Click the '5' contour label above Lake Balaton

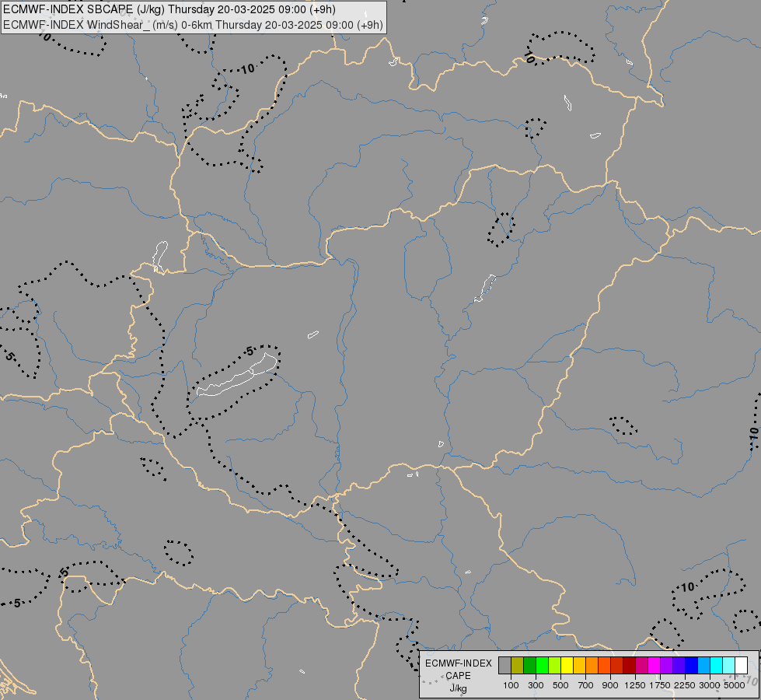point(250,352)
